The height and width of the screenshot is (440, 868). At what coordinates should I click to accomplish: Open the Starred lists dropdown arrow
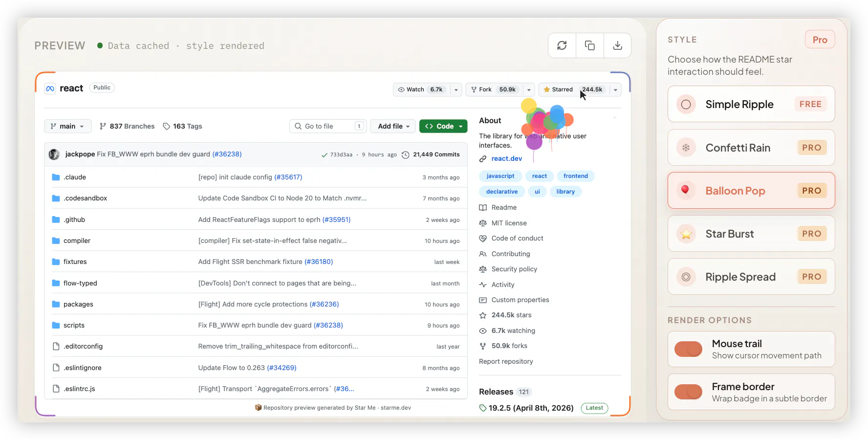coord(615,90)
